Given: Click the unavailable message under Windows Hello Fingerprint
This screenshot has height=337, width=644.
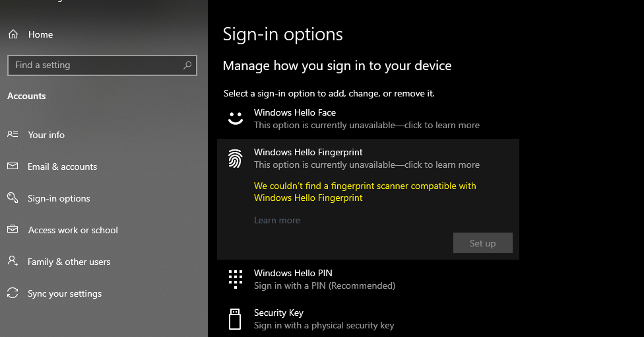Looking at the screenshot, I should point(366,165).
